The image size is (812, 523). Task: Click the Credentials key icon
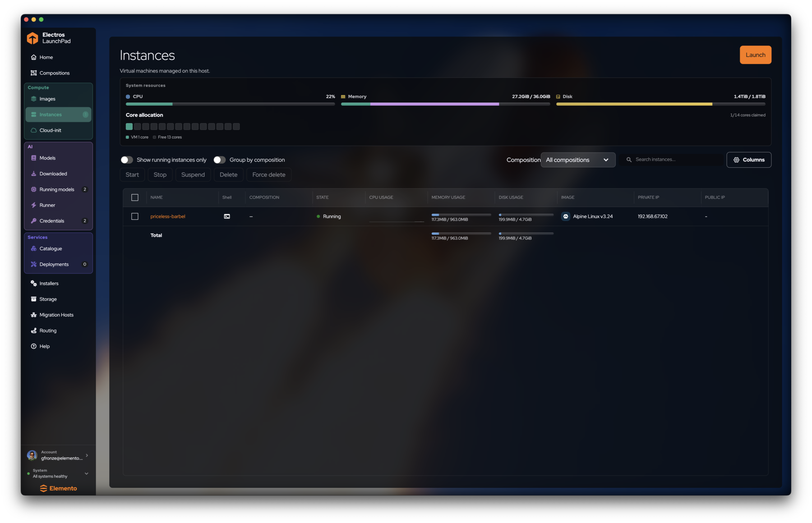click(33, 221)
